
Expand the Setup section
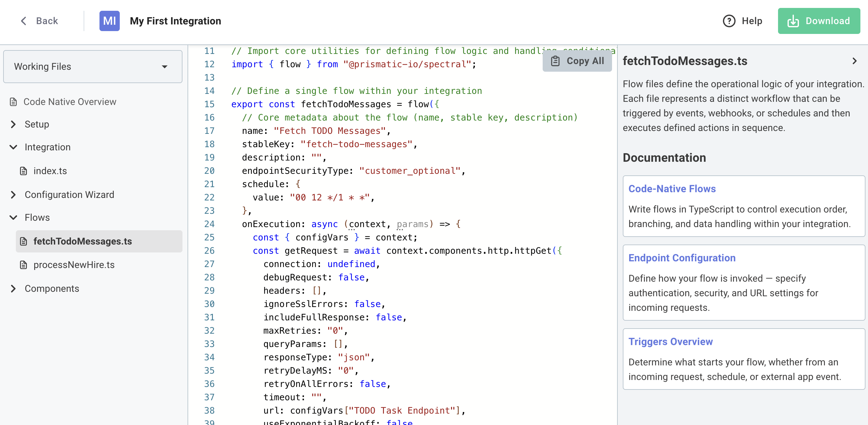click(x=14, y=124)
